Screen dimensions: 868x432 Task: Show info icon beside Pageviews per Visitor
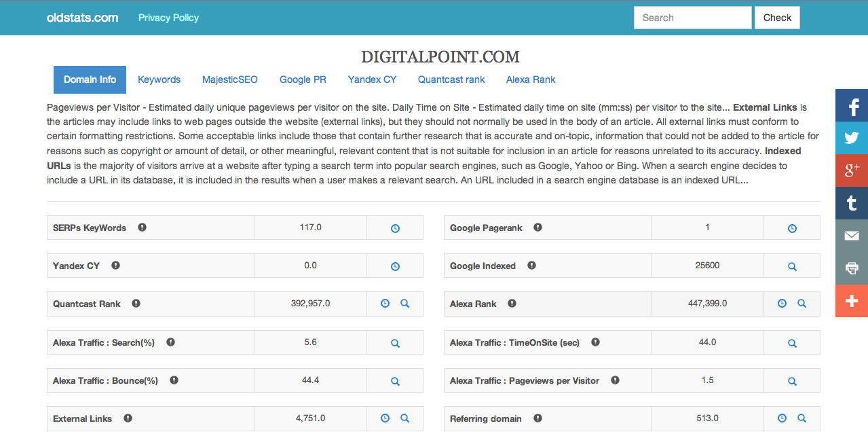(615, 380)
